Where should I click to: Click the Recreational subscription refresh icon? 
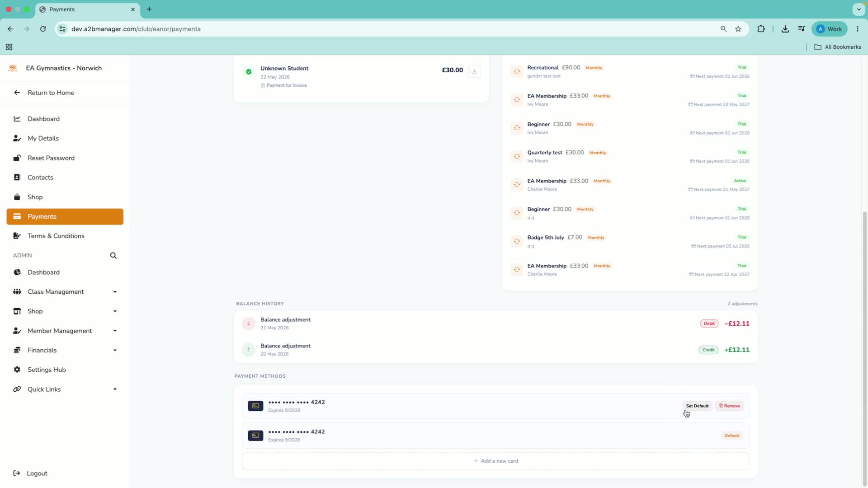517,71
